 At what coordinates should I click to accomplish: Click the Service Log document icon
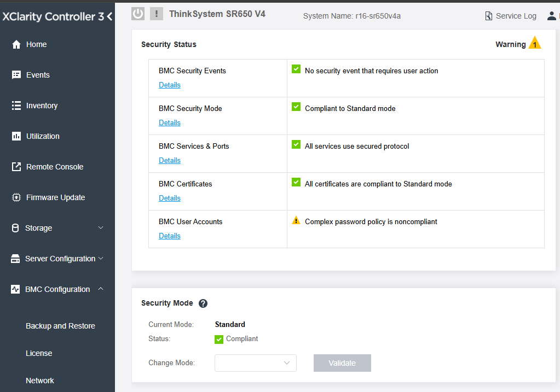click(x=489, y=16)
